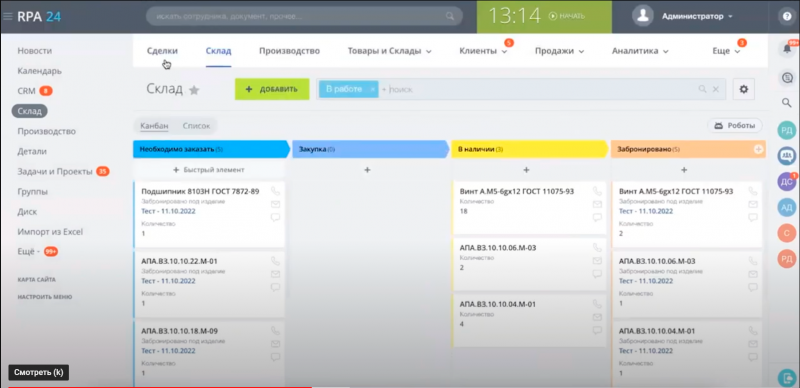800x388 pixels.
Task: Open the group chat avatar in right sidebar
Action: 787,156
